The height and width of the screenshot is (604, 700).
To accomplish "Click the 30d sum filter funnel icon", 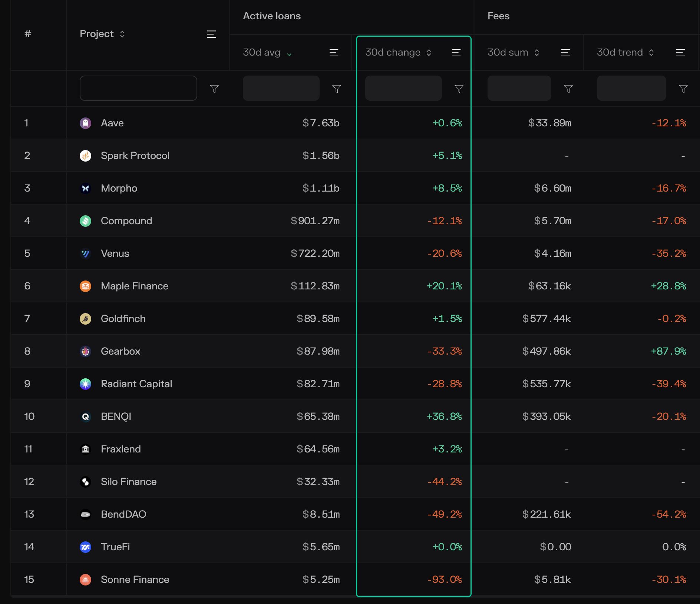I will [568, 89].
